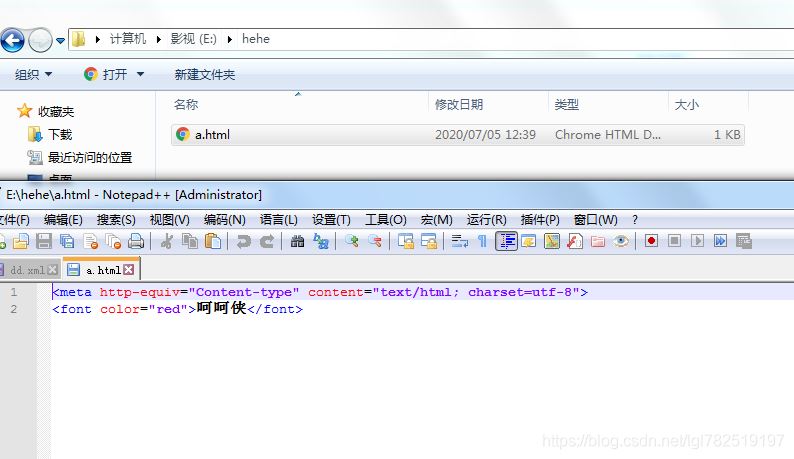
Task: Run the macro multiple times
Action: click(721, 241)
